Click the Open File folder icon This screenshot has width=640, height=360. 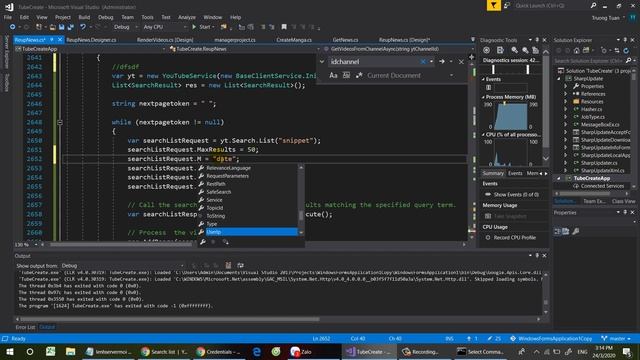tap(53, 27)
